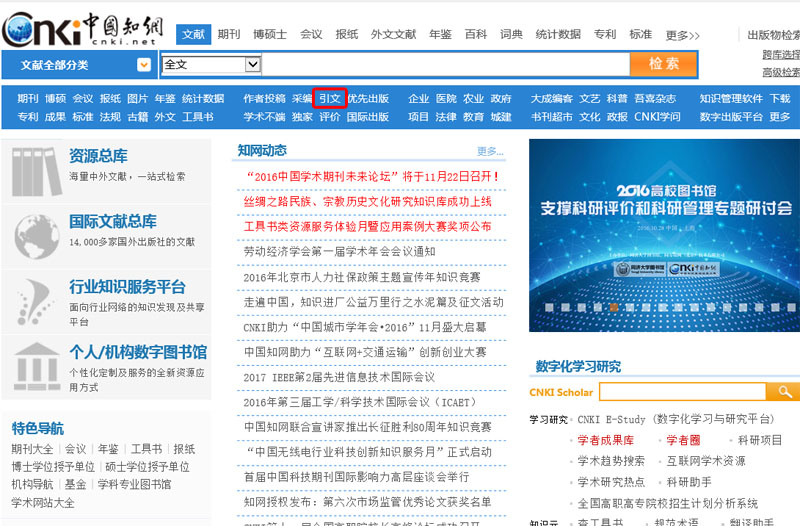Open CNKI E-Study 数字化学习与研究平台 link
The width and height of the screenshot is (800, 526).
click(676, 419)
